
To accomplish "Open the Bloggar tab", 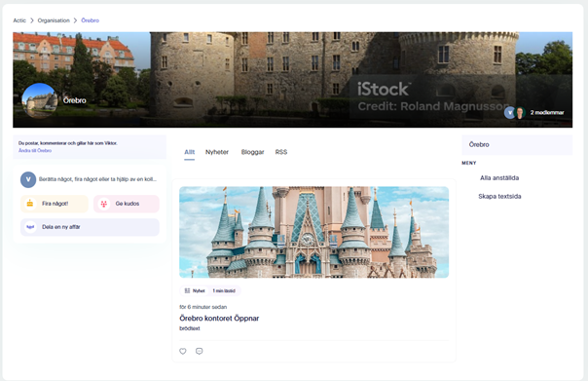I will coord(252,152).
